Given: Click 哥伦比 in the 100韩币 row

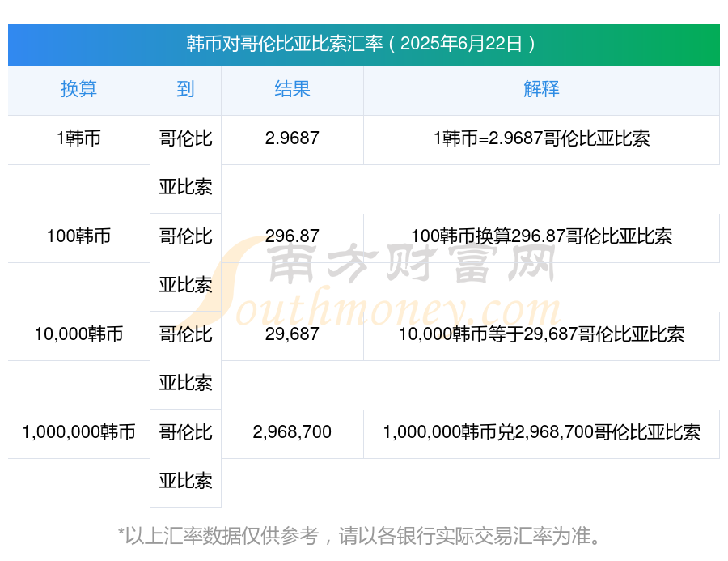Looking at the screenshot, I should [x=186, y=236].
